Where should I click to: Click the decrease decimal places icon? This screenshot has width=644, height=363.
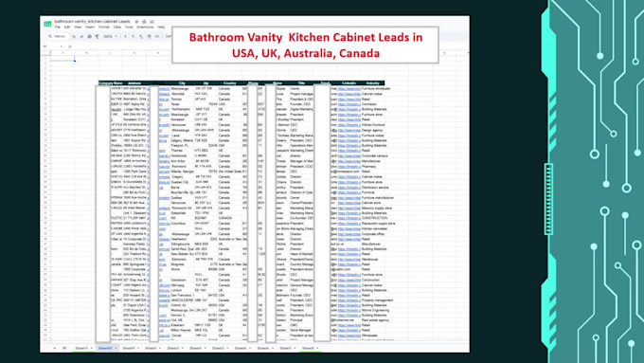coord(141,36)
